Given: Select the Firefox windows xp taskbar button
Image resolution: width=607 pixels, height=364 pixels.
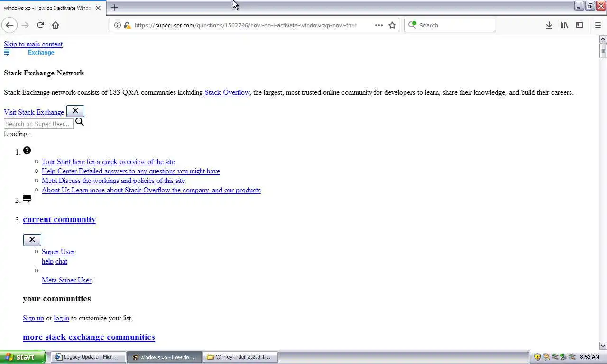Looking at the screenshot, I should pyautogui.click(x=165, y=357).
